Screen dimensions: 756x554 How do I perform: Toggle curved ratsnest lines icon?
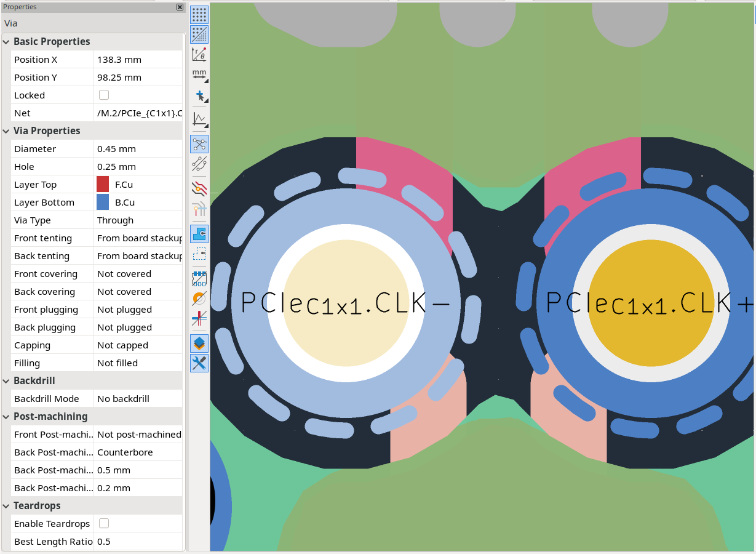tap(199, 164)
